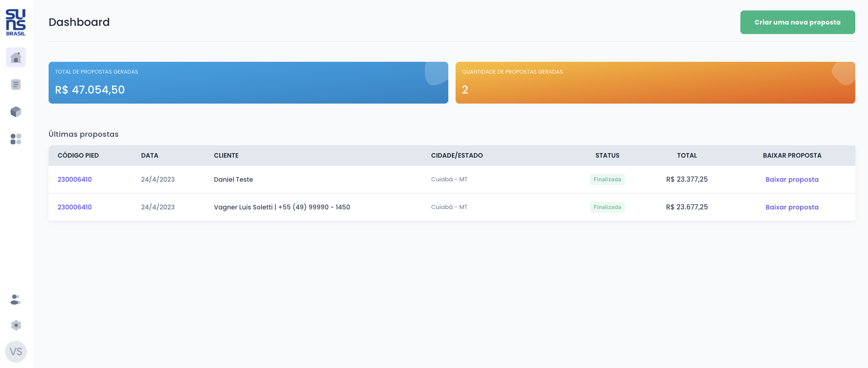Open settings via the gear icon

pos(16,325)
